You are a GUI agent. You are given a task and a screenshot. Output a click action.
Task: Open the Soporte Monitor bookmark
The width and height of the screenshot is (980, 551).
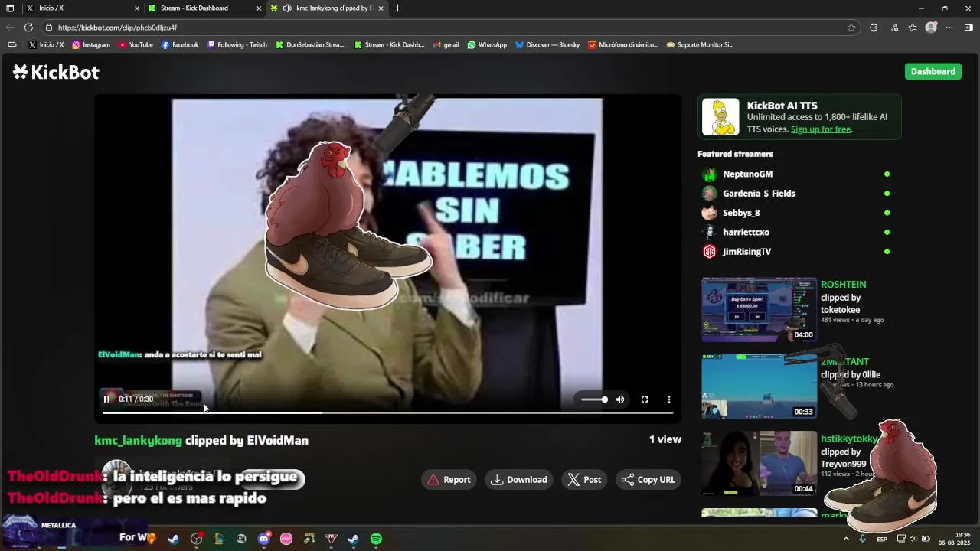click(700, 45)
